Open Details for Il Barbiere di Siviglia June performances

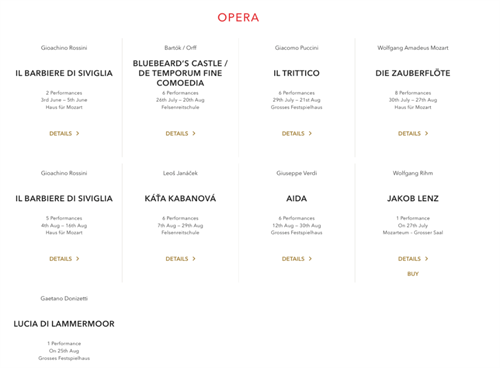[x=64, y=133]
